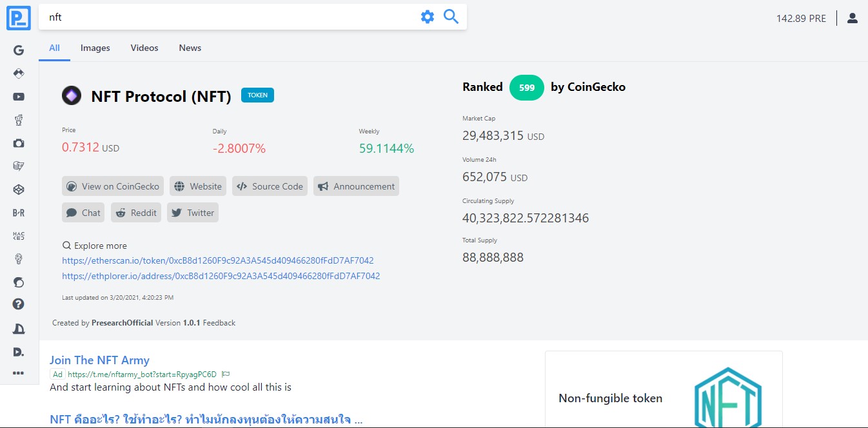Screen dimensions: 868x428
Task: Switch to the Videos tab
Action: click(x=144, y=48)
